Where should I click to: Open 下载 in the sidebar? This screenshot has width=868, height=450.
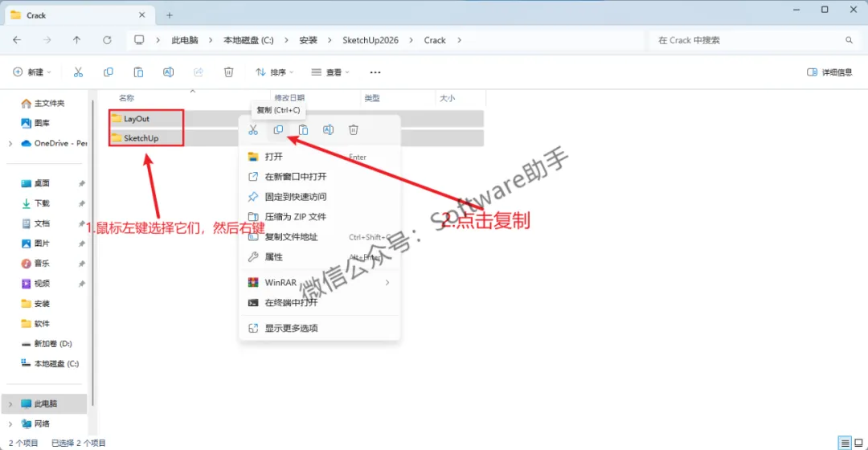pos(42,203)
